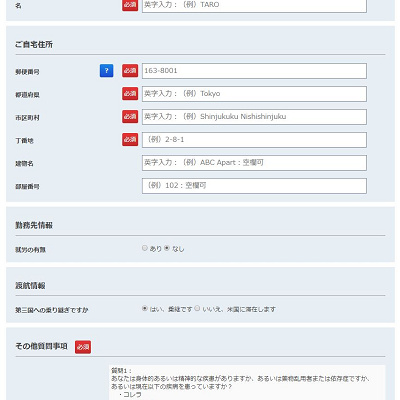Select the あり radio for 就労の有無
Screen dimensions: 400x400
pos(145,248)
